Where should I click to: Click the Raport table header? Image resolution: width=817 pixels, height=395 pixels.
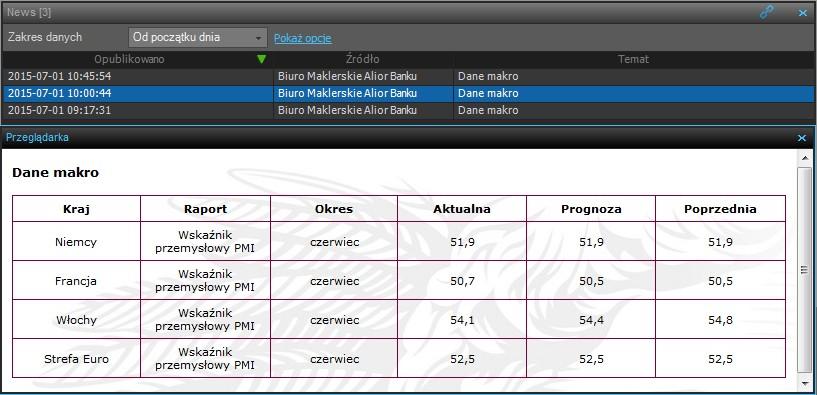[x=205, y=209]
